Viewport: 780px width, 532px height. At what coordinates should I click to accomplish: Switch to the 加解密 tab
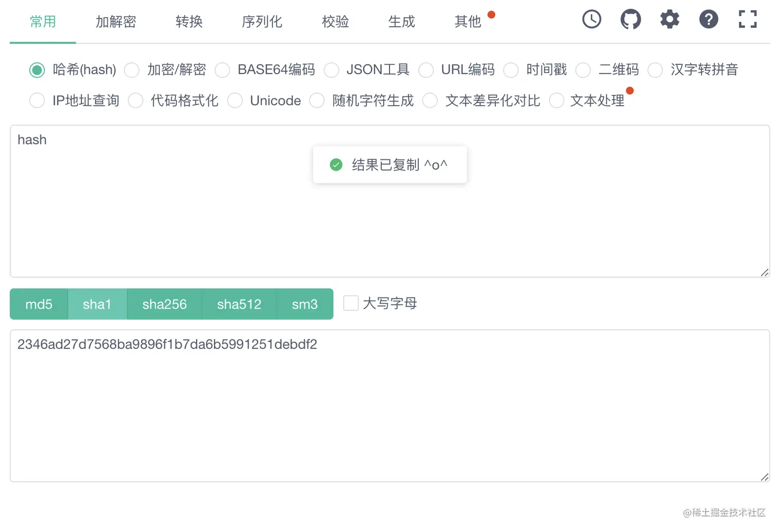[x=116, y=22]
